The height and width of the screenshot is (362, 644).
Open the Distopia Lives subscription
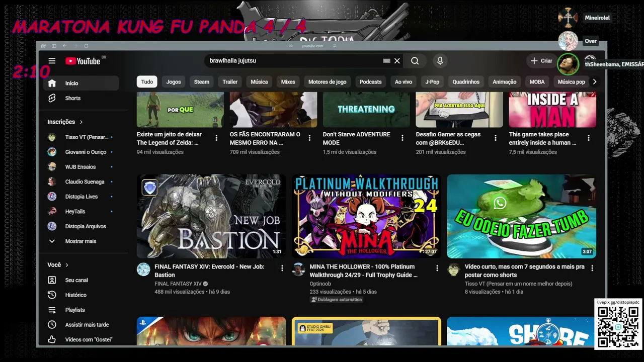coord(81,197)
